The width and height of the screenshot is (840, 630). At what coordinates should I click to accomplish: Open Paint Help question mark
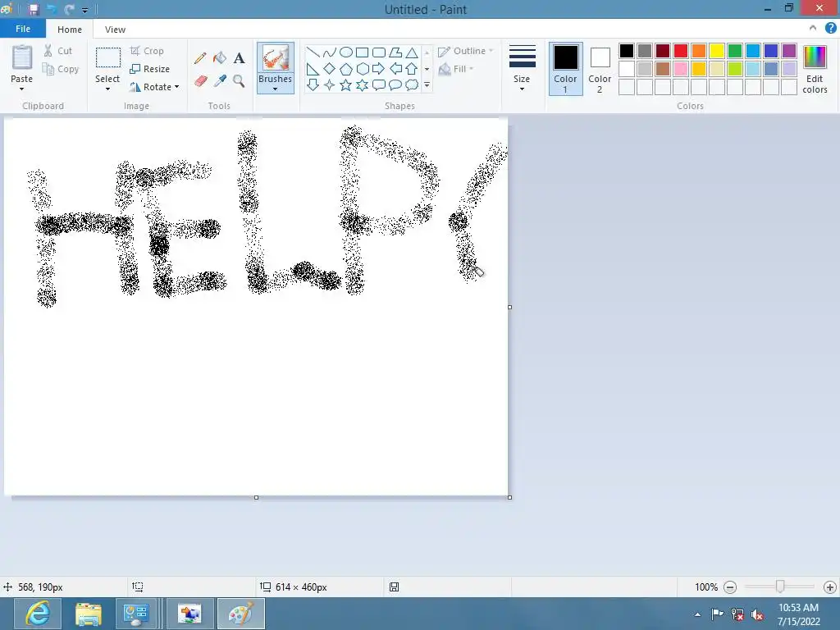(x=830, y=28)
